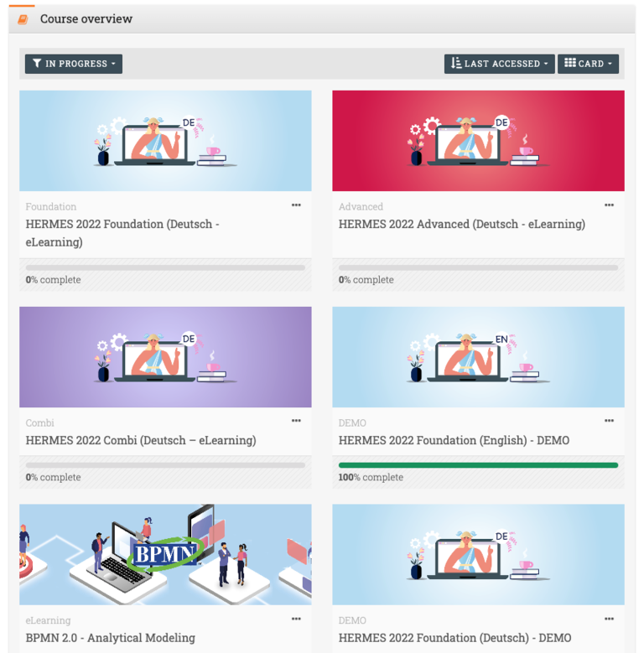Click the green 100% progress bar
Viewport: 644px width, 653px height.
point(478,465)
